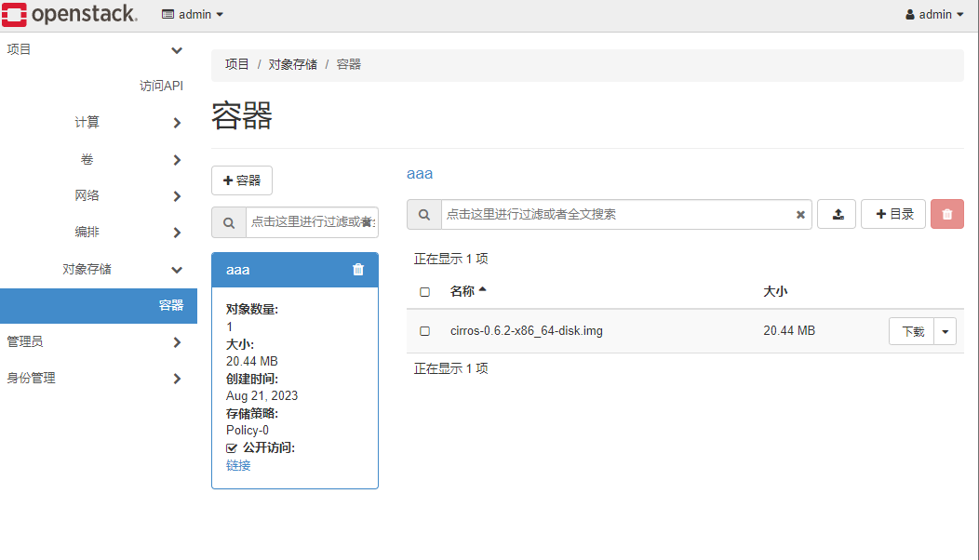Collapse the 对象存储 sidebar section
This screenshot has height=560, width=979.
(98, 269)
